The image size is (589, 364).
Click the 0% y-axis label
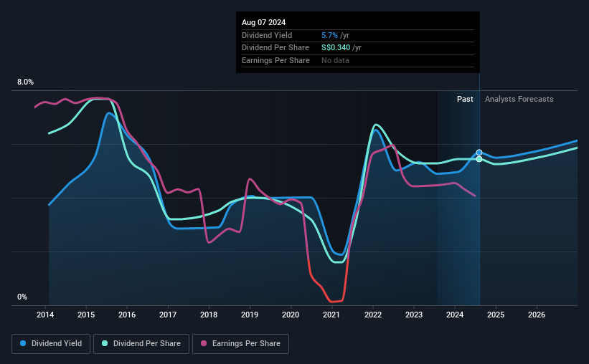(22, 297)
